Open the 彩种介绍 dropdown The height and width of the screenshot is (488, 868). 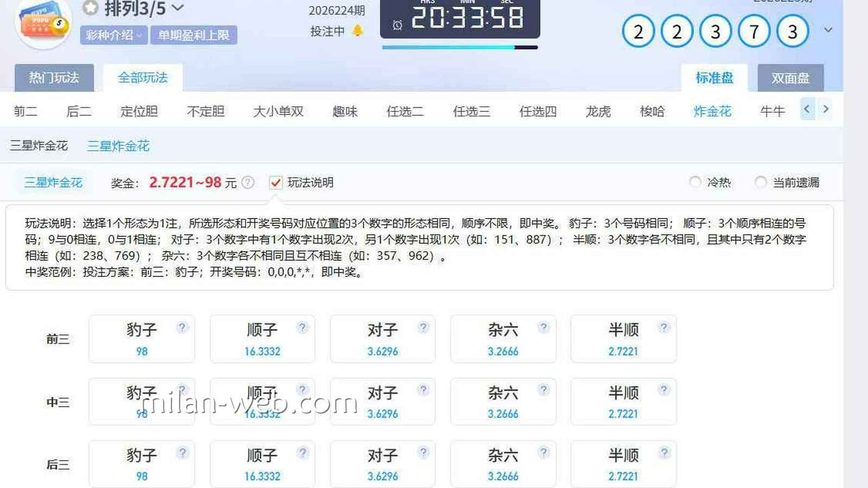(x=113, y=35)
